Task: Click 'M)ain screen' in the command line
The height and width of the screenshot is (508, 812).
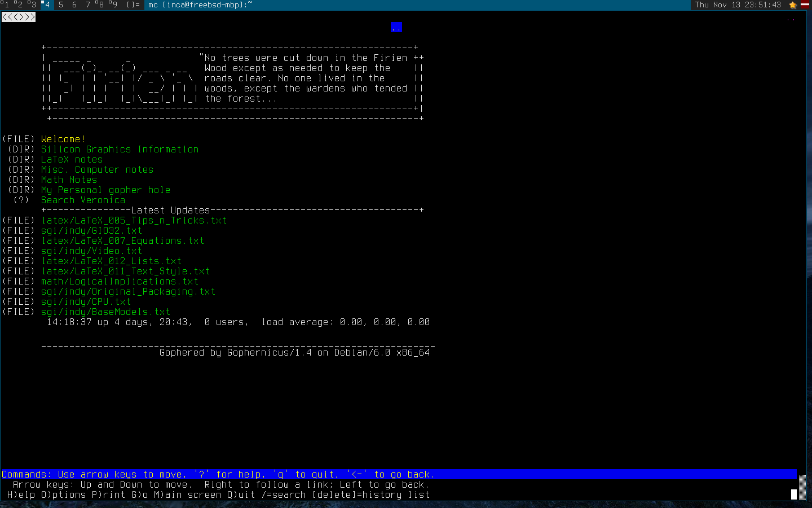Action: point(187,494)
